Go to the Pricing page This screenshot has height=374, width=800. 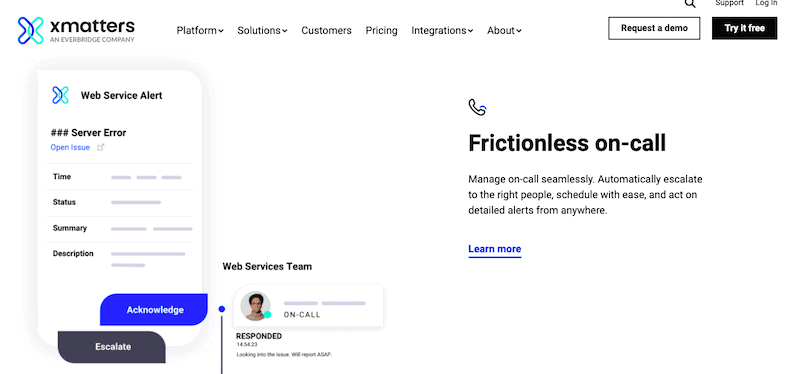click(381, 31)
